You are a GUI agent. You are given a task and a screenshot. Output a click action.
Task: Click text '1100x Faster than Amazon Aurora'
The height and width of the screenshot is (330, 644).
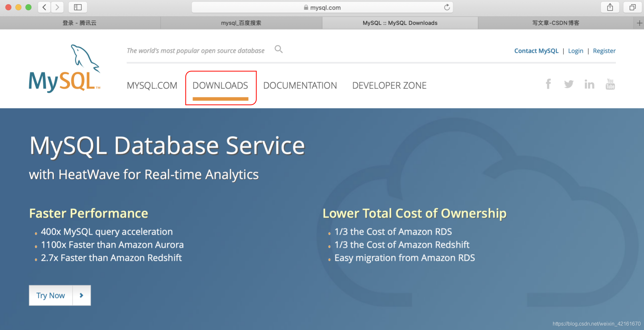tap(112, 245)
